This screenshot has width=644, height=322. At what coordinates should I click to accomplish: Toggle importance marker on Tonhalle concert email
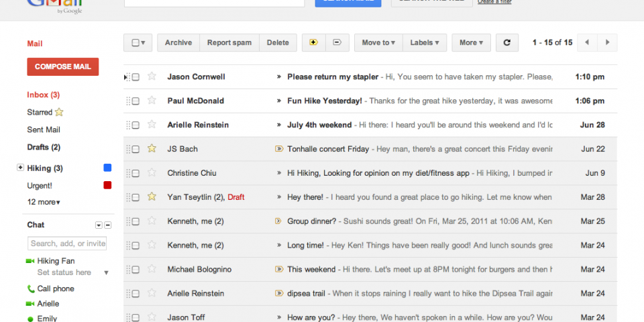(278, 149)
